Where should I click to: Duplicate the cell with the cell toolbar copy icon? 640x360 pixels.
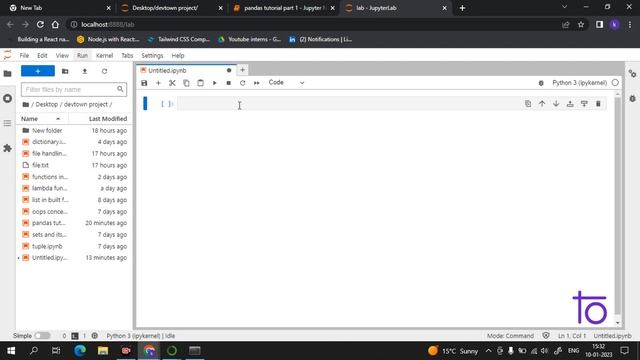click(528, 104)
